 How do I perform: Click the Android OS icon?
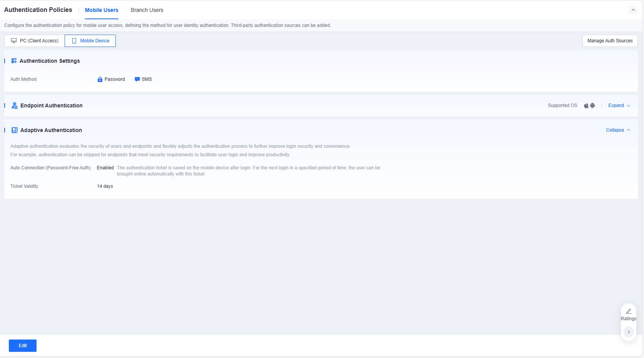click(592, 105)
